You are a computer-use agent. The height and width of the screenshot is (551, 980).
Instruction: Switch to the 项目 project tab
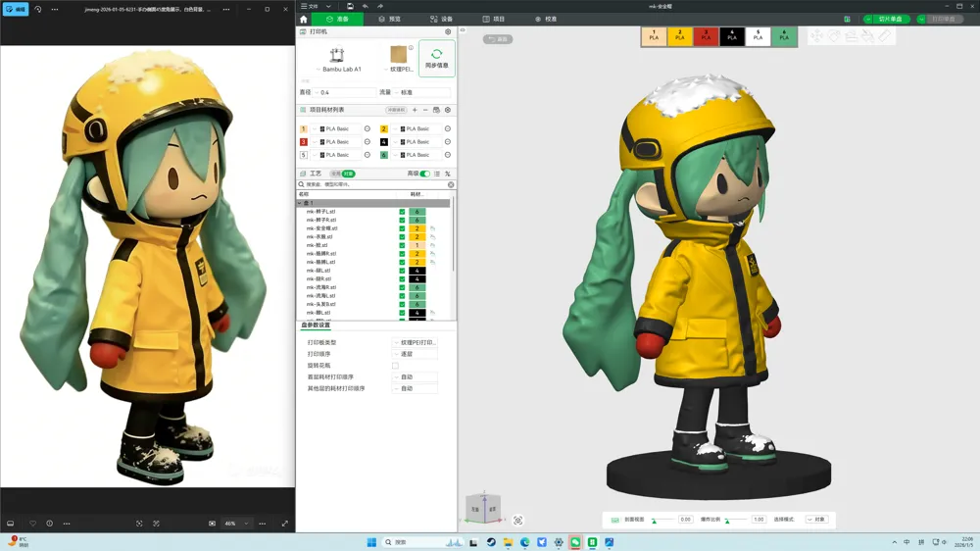coord(494,19)
